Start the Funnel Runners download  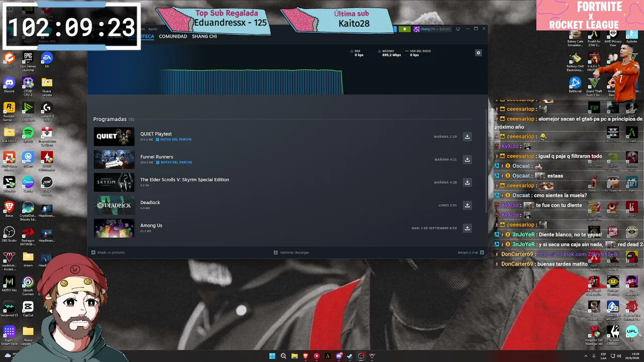coord(467,159)
